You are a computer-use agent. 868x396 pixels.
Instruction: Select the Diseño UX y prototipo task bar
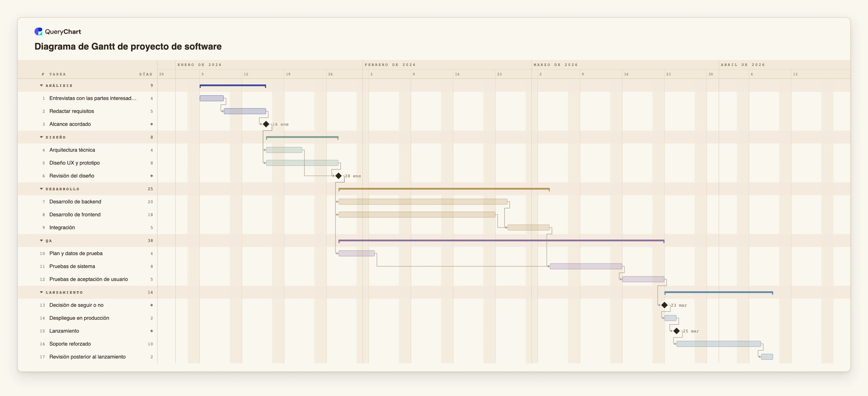pyautogui.click(x=302, y=163)
